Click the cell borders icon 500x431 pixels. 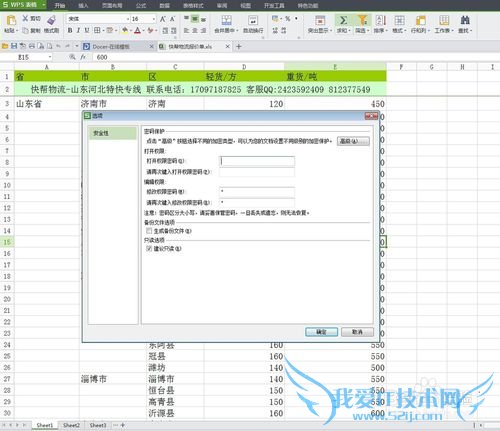[97, 30]
